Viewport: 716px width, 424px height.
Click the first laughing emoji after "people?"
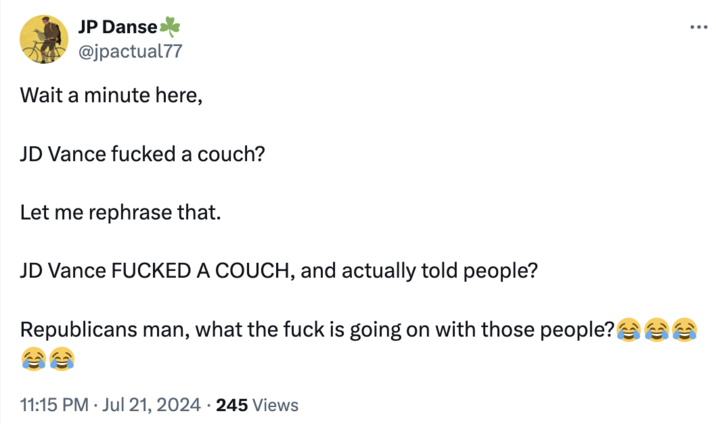pyautogui.click(x=628, y=329)
